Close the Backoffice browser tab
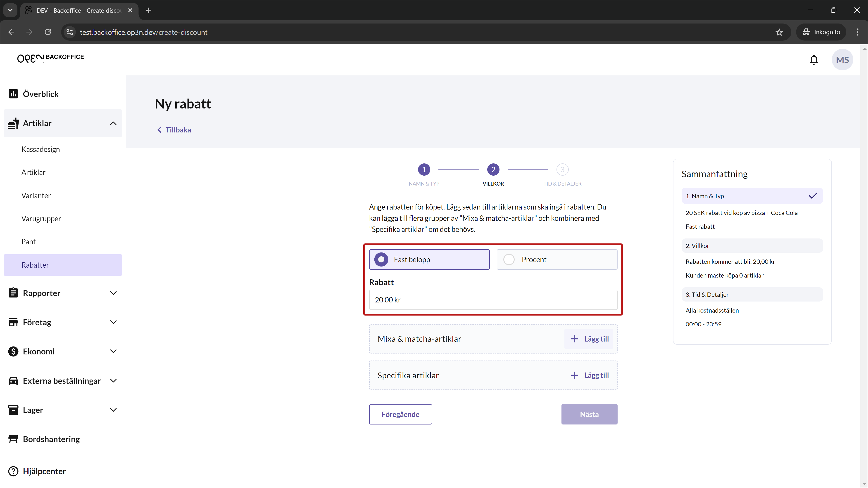 click(x=130, y=10)
